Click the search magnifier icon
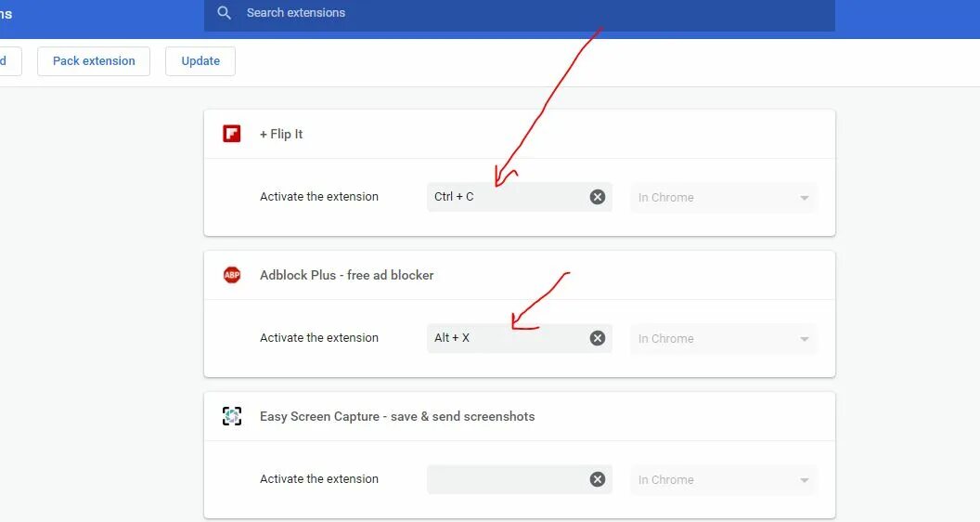Viewport: 980px width, 522px height. click(224, 13)
